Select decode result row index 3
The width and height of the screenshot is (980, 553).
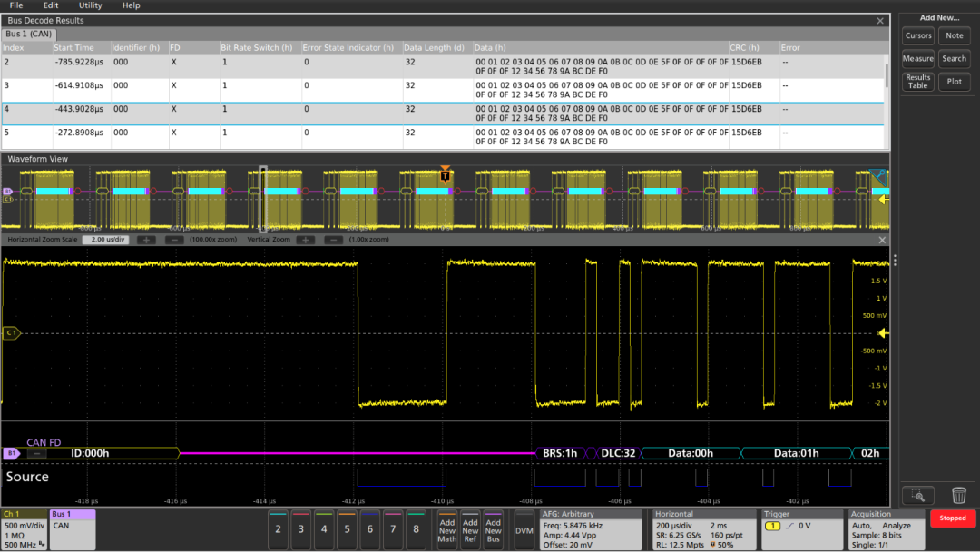click(444, 90)
